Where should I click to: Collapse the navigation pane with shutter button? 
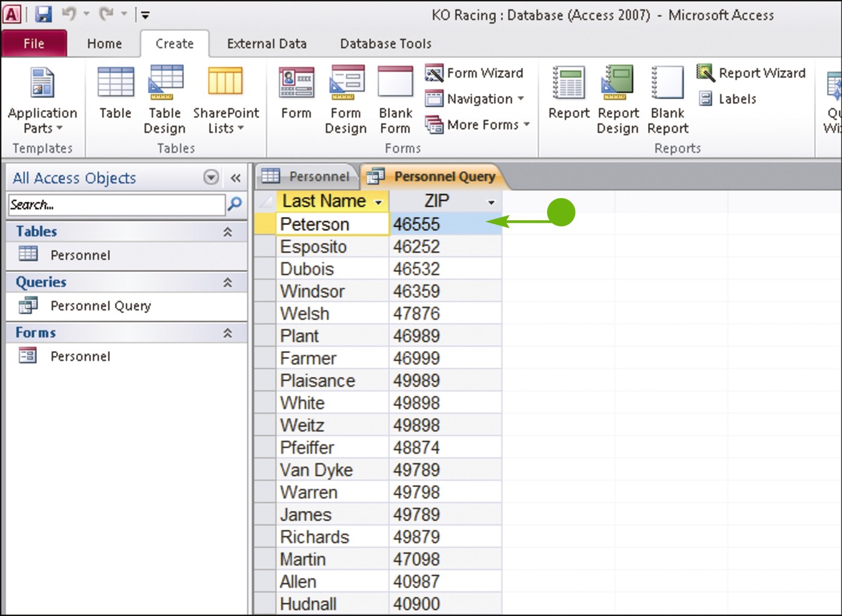[235, 178]
